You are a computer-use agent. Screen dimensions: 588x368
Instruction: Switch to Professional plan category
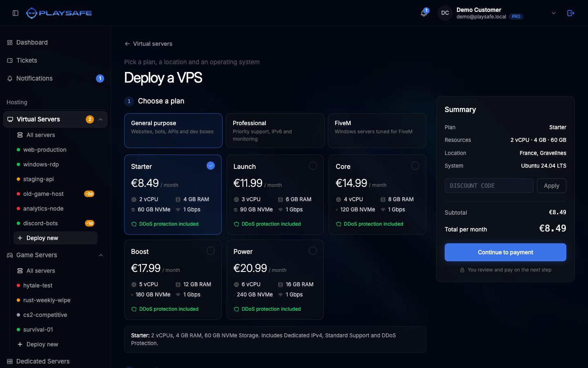pos(275,130)
